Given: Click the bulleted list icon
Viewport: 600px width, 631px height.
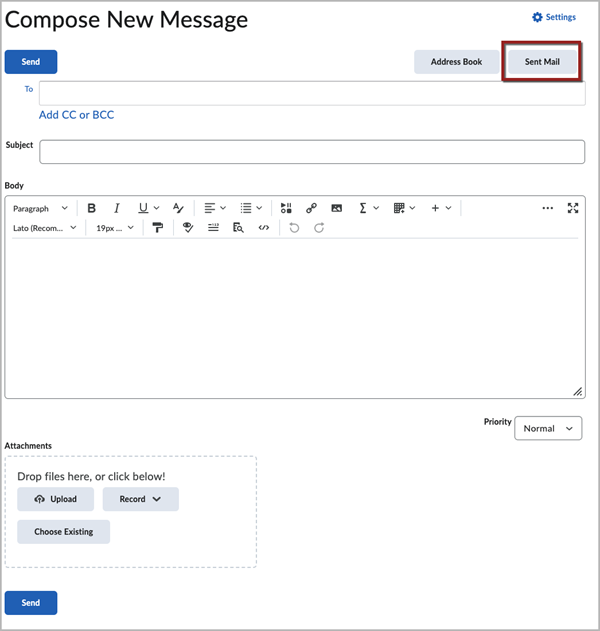Looking at the screenshot, I should [246, 208].
